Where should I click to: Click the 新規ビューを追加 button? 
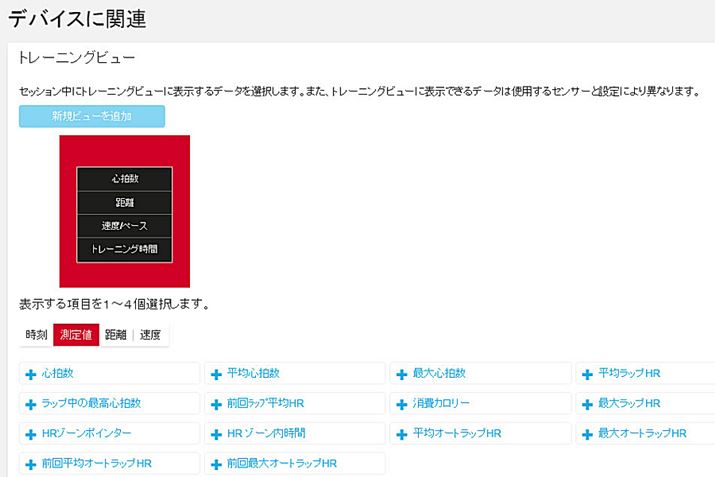tap(92, 116)
